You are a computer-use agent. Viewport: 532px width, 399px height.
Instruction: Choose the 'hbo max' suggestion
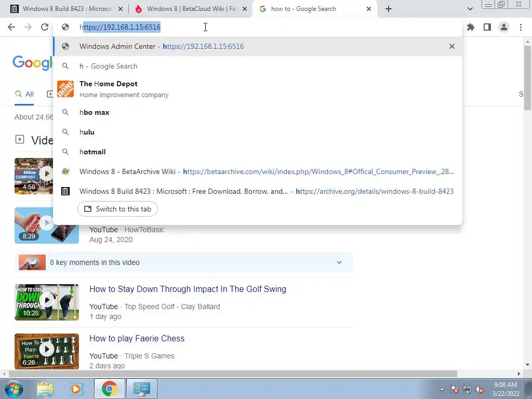click(x=258, y=112)
